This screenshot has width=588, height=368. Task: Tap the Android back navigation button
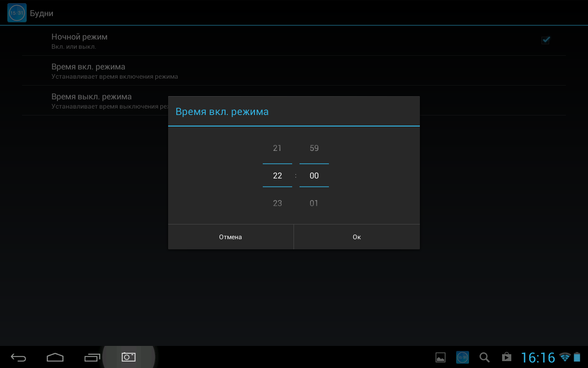tap(18, 357)
